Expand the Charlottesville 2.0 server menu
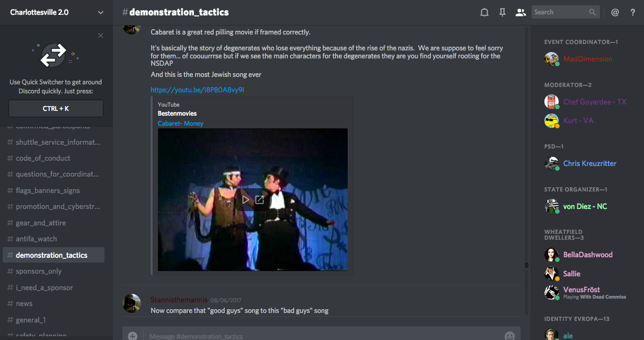The width and height of the screenshot is (644, 340). coord(101,12)
